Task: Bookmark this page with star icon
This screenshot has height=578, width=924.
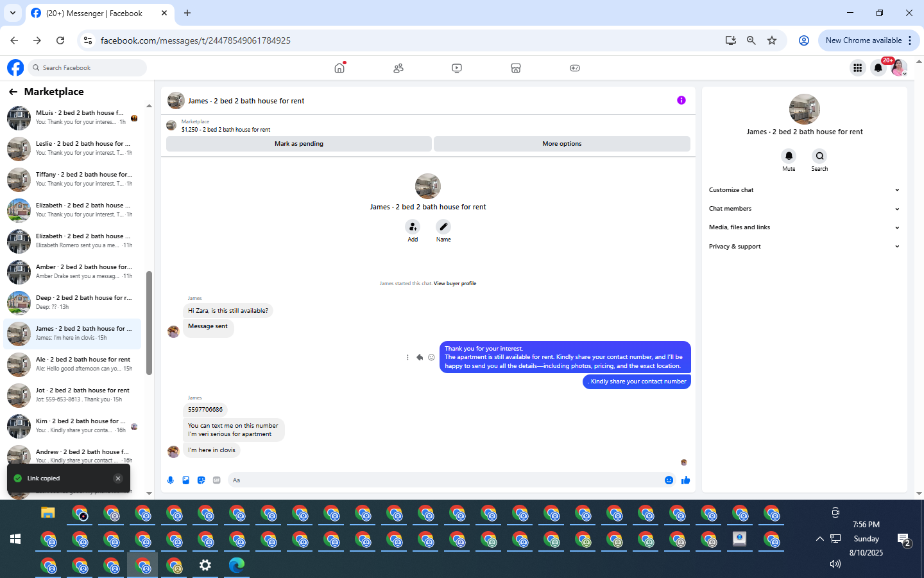Action: pyautogui.click(x=772, y=40)
